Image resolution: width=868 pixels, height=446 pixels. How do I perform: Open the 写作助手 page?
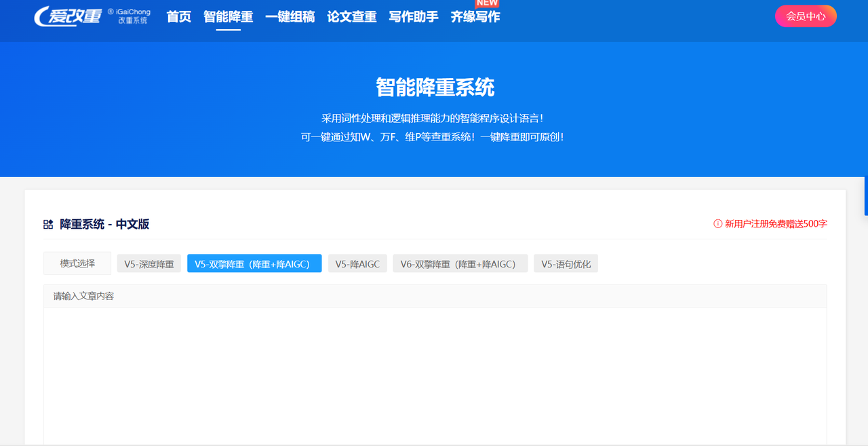click(414, 17)
